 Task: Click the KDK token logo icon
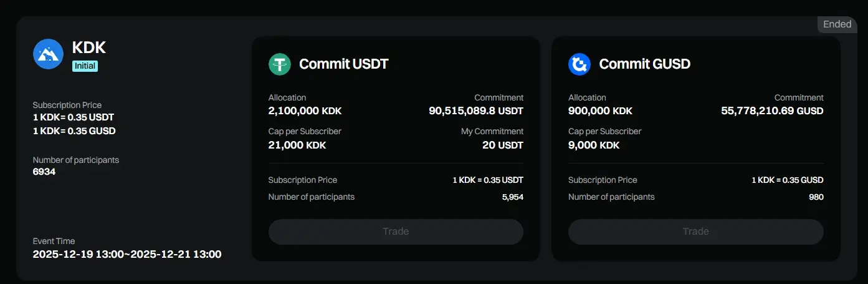48,54
